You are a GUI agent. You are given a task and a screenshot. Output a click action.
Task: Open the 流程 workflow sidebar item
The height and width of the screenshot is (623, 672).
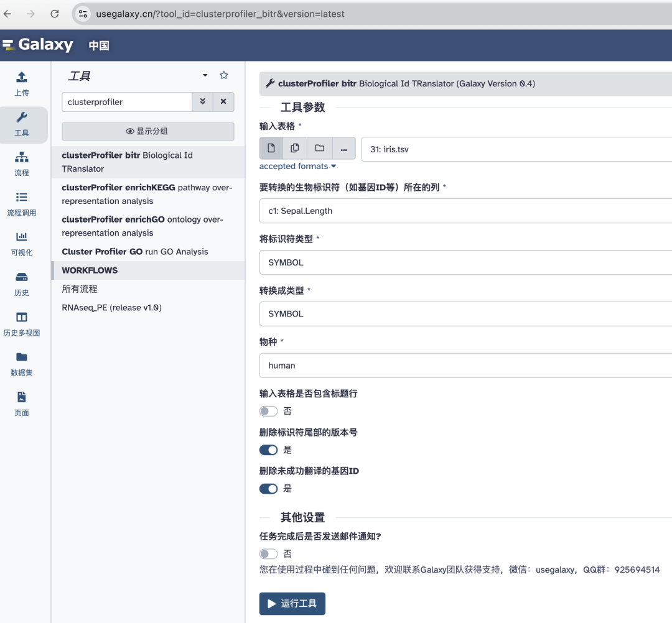tap(21, 164)
